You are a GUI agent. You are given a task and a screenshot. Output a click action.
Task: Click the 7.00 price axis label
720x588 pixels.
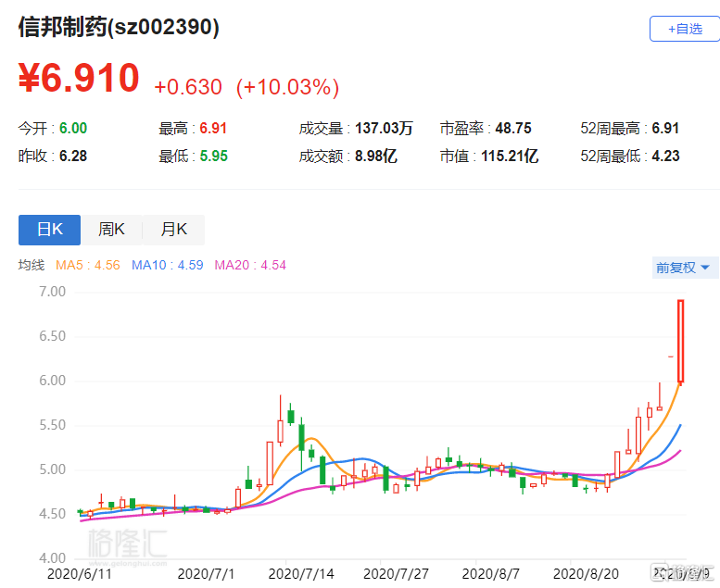[52, 292]
